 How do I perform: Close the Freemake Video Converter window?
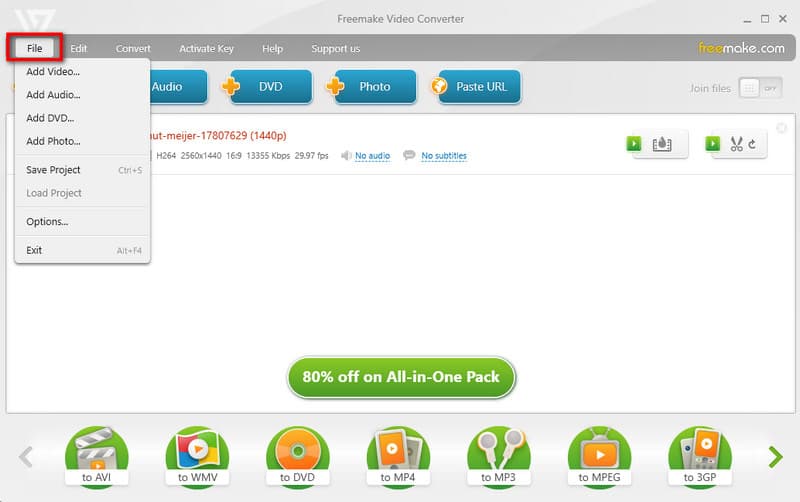(x=783, y=19)
